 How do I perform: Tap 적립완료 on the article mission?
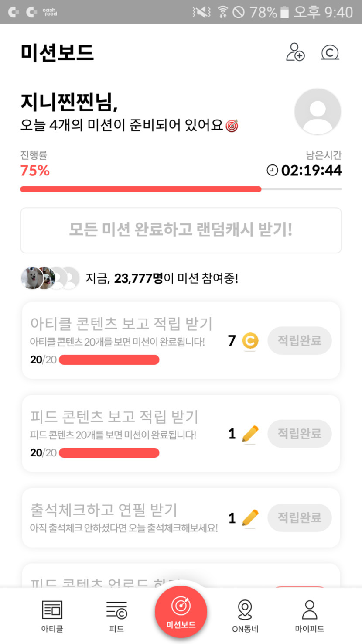click(x=300, y=341)
